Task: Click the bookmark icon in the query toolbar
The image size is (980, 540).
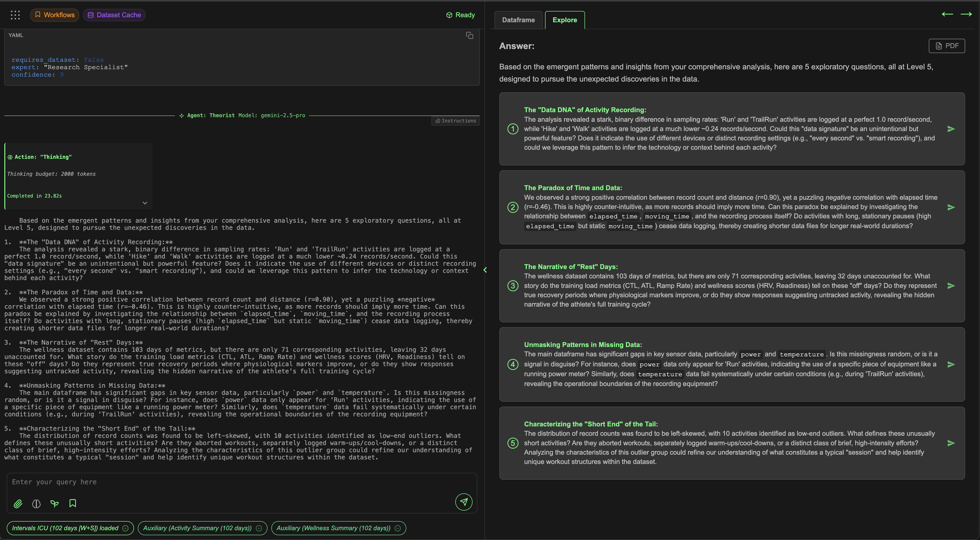Action: pyautogui.click(x=73, y=503)
